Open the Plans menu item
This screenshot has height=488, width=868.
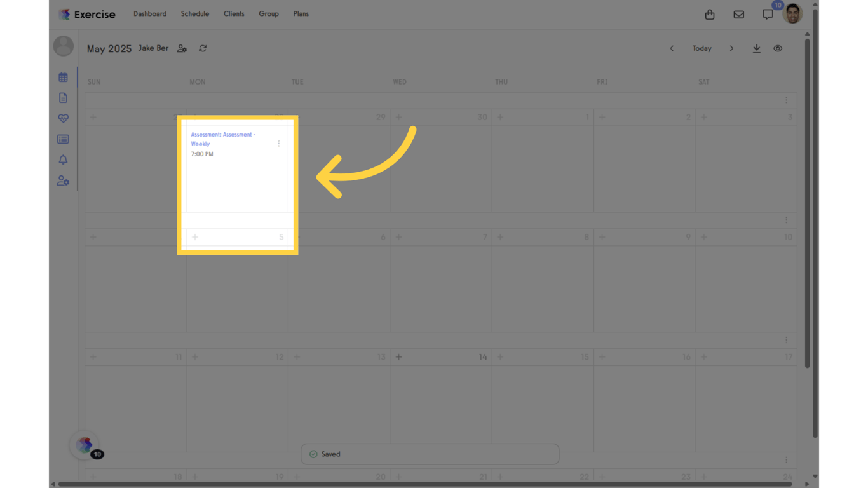pyautogui.click(x=301, y=13)
